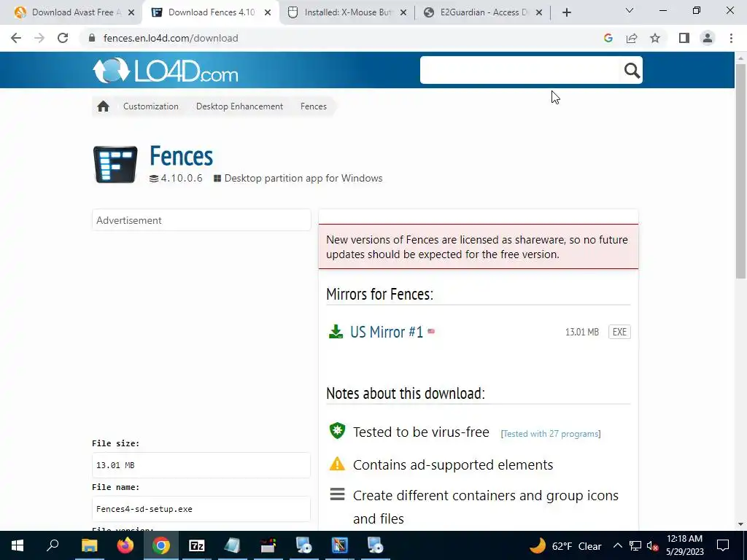Open the Tested with 27 programs link
Viewport: 747px width, 560px height.
[550, 433]
